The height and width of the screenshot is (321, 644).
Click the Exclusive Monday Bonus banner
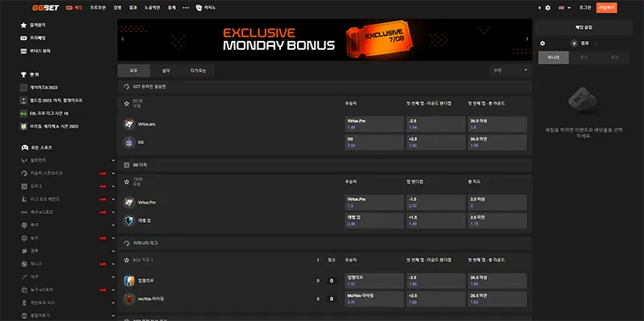[x=324, y=39]
